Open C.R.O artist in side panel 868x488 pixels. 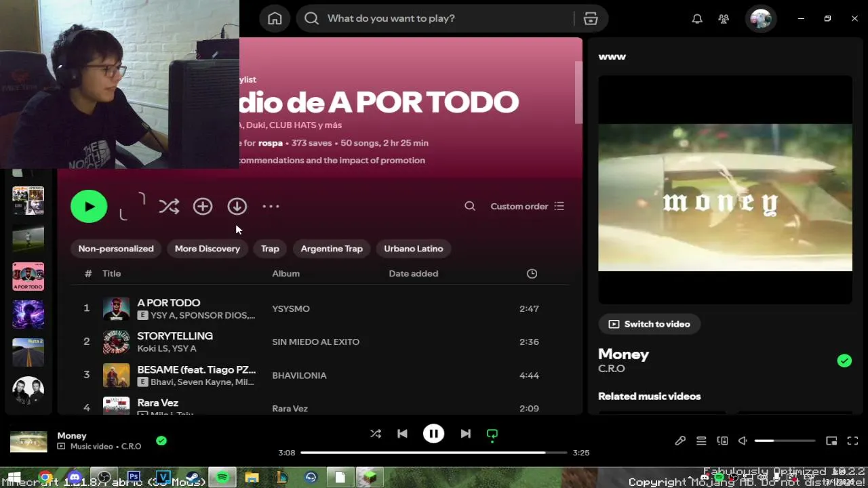[x=612, y=369]
